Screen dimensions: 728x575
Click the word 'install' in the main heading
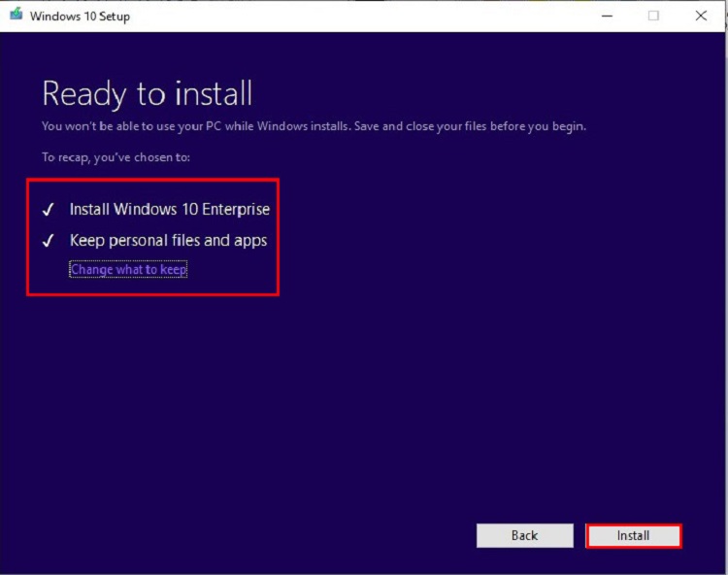[213, 94]
